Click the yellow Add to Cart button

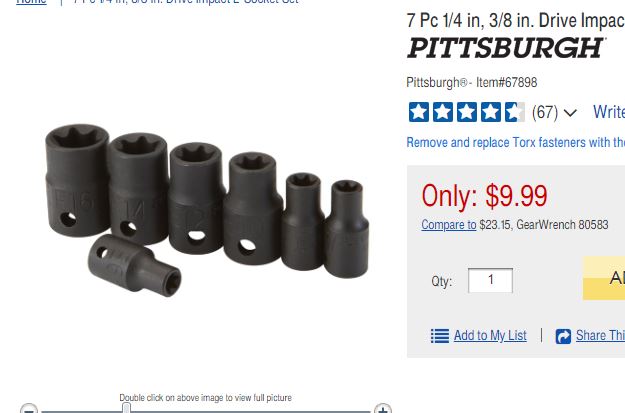pyautogui.click(x=604, y=278)
